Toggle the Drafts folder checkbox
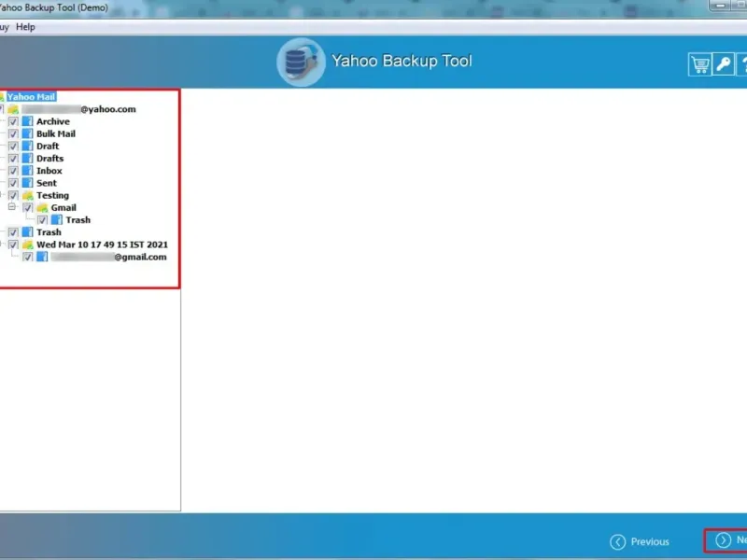The height and width of the screenshot is (560, 747). point(13,159)
